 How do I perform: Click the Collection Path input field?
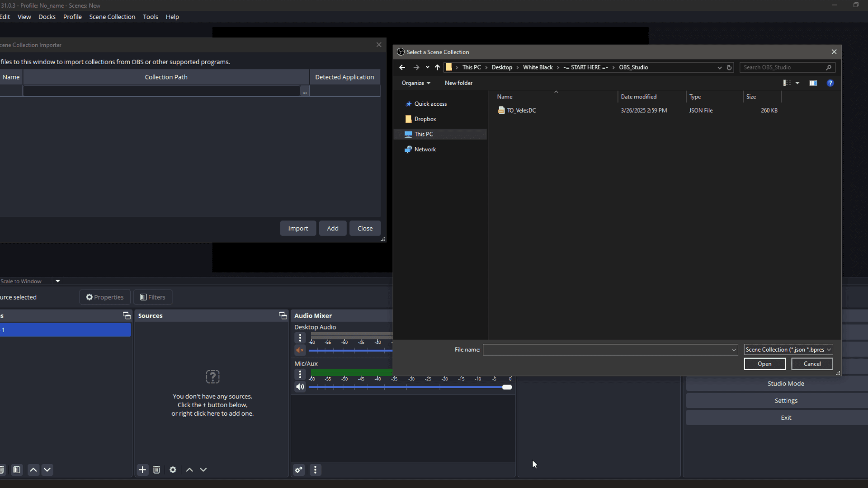coord(161,91)
